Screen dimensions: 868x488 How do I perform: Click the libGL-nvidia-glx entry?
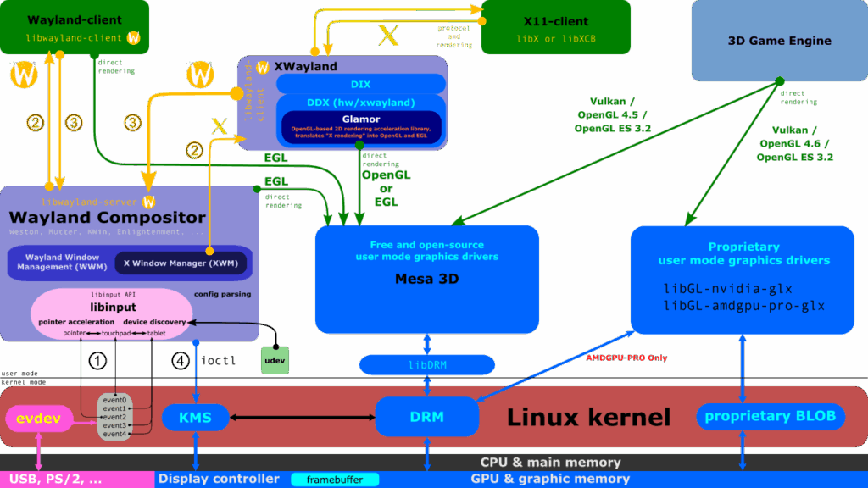coord(728,289)
